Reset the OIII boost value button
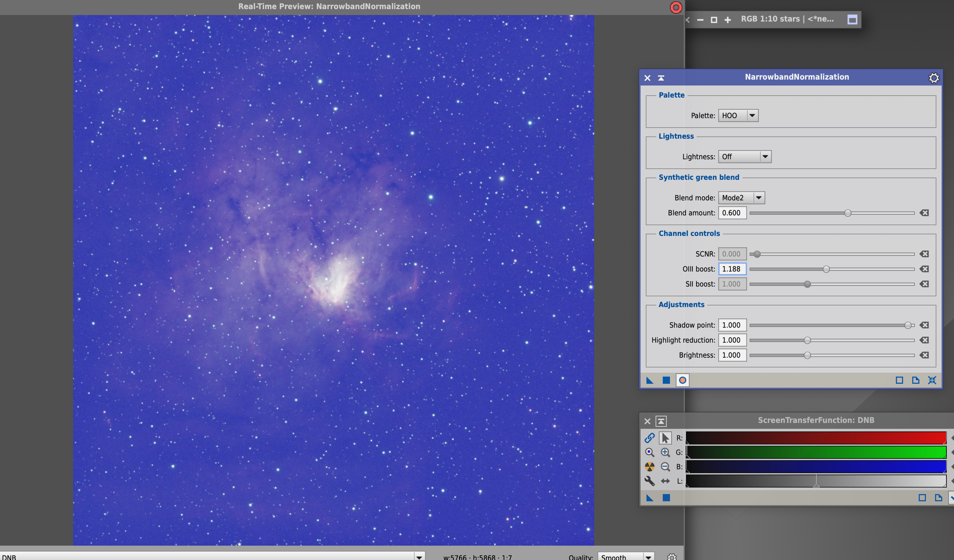The height and width of the screenshot is (560, 954). pos(924,269)
